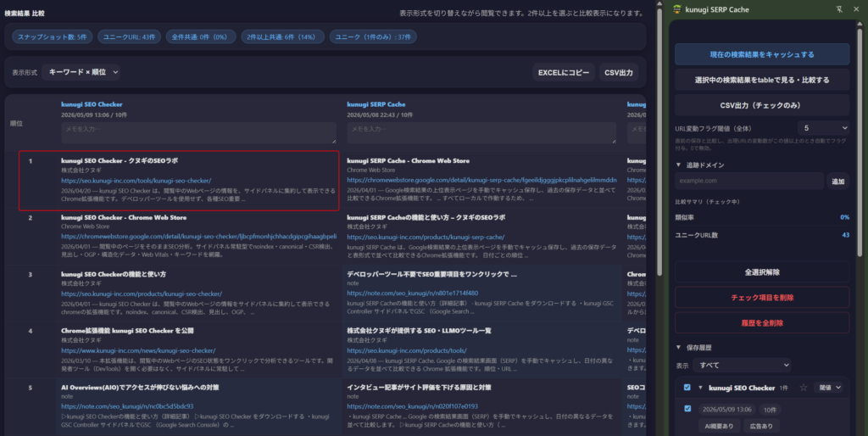Click the 追加 domain button
Viewport: 868px width, 436px height.
838,182
